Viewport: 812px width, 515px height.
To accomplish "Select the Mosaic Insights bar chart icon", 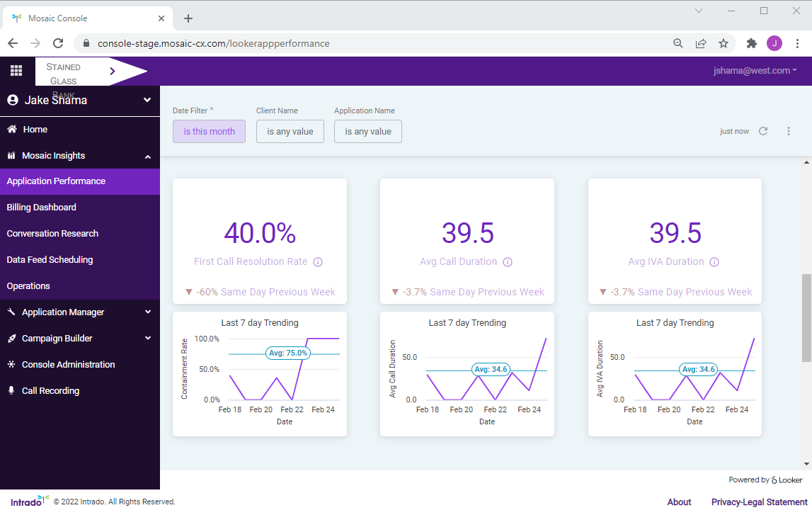I will [x=11, y=155].
